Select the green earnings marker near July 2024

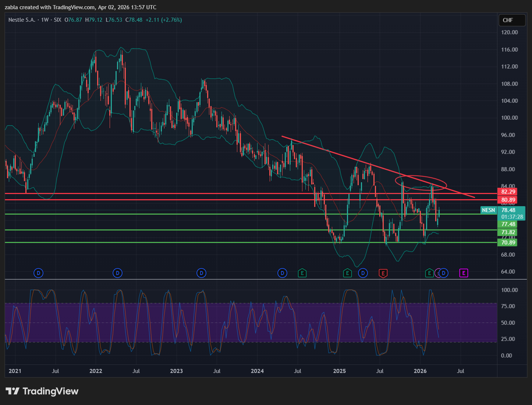click(302, 273)
